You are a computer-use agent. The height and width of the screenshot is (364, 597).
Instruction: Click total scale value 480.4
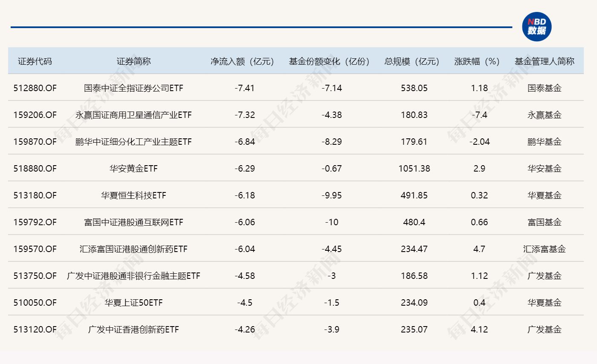tap(414, 222)
